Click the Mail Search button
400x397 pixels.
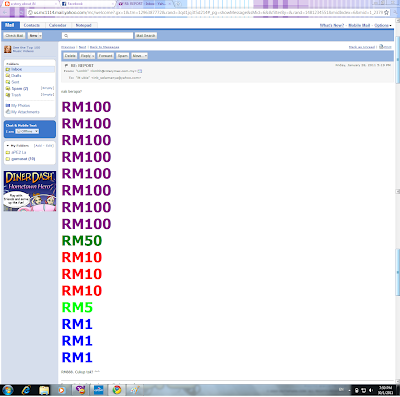146,36
